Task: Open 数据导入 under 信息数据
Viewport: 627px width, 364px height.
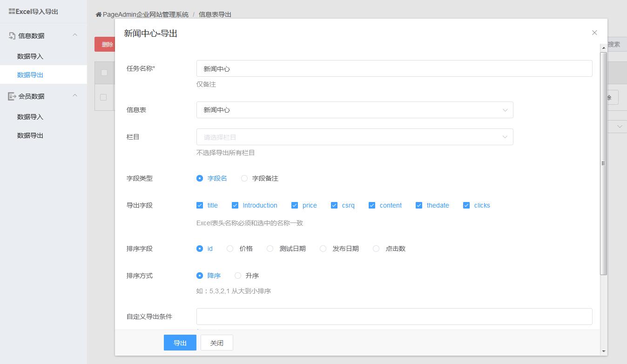Action: pos(30,56)
